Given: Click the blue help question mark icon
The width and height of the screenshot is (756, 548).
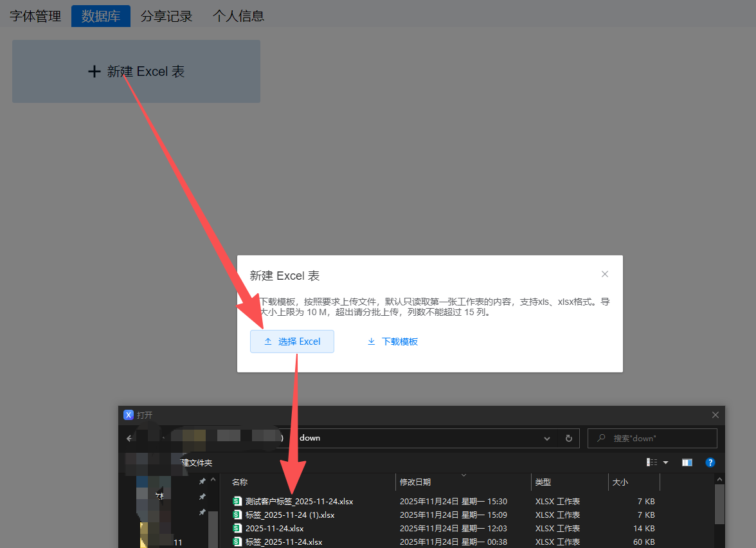Looking at the screenshot, I should click(x=710, y=462).
